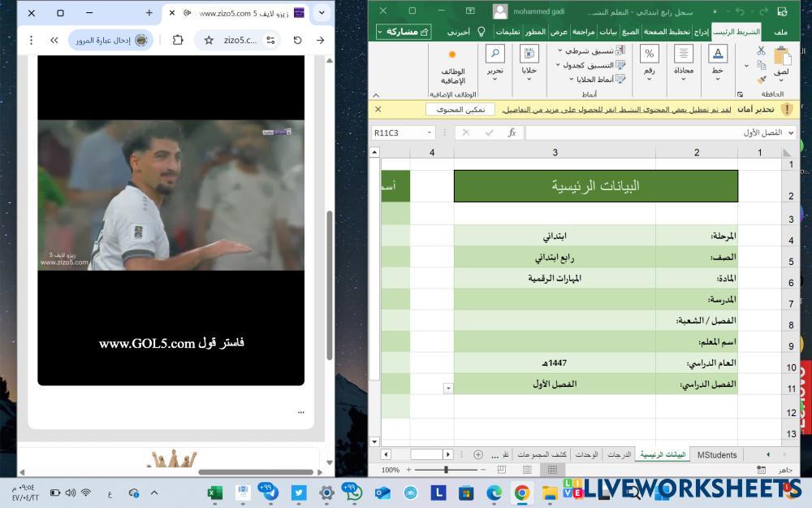Expand the Name Box dropdown showing R11C3

430,132
